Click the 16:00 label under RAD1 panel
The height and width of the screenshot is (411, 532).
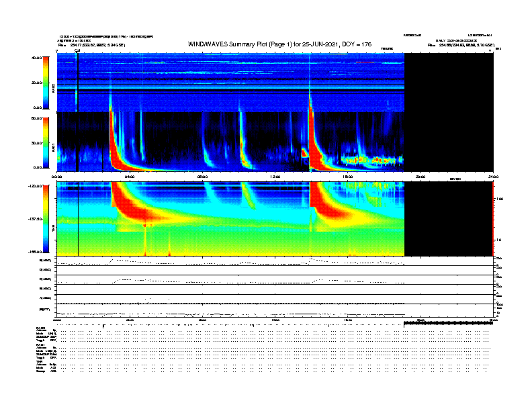click(347, 177)
